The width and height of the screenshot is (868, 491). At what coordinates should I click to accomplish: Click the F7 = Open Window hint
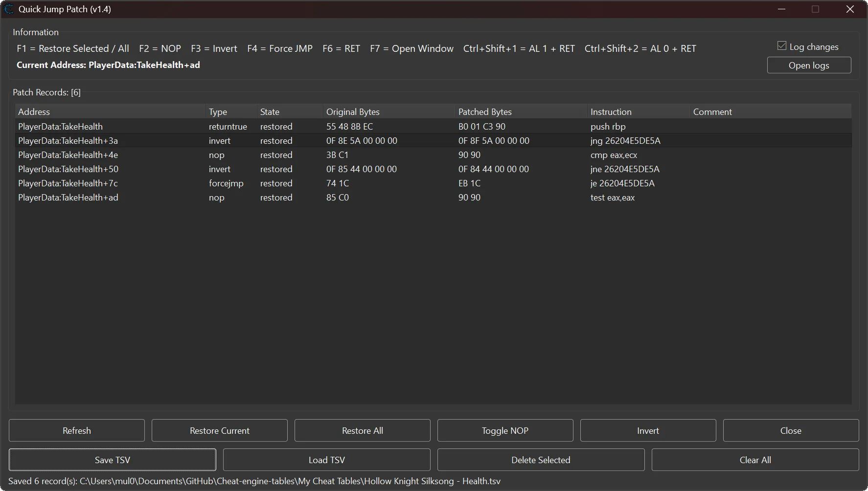pos(411,48)
